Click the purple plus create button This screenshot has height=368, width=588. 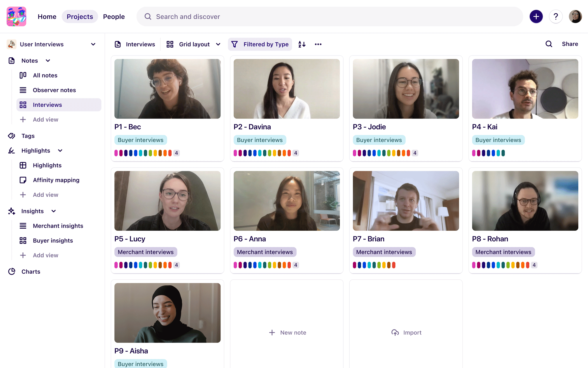click(x=536, y=17)
